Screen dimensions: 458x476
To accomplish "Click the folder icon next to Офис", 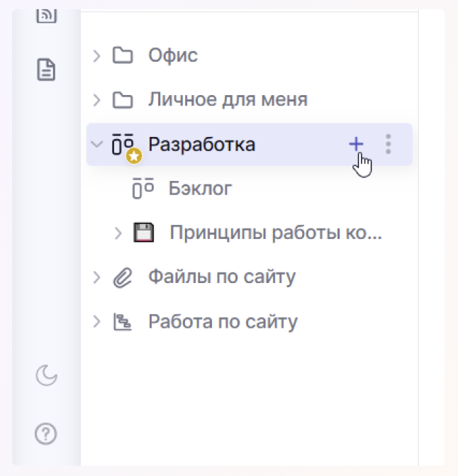I will [123, 55].
